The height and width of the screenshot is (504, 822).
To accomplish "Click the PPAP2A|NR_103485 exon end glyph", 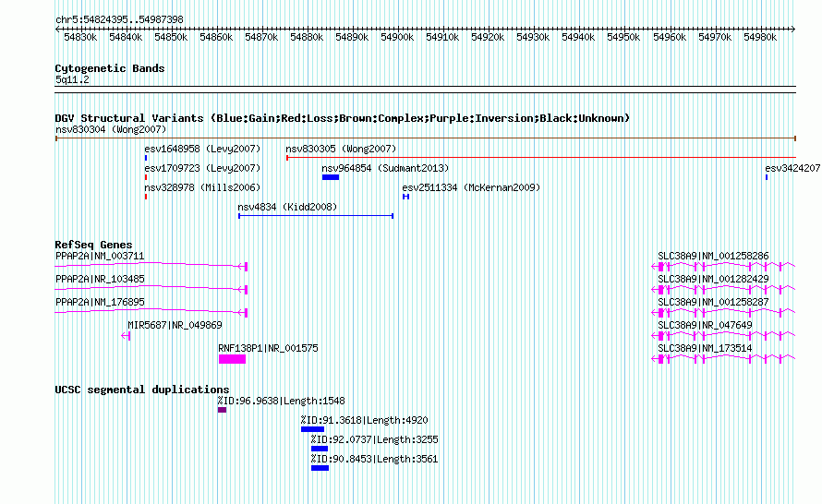I will pos(244,290).
